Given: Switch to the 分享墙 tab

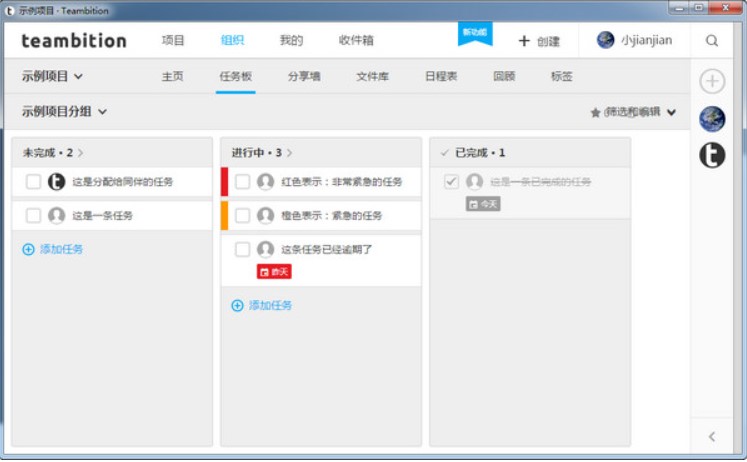Looking at the screenshot, I should coord(304,76).
